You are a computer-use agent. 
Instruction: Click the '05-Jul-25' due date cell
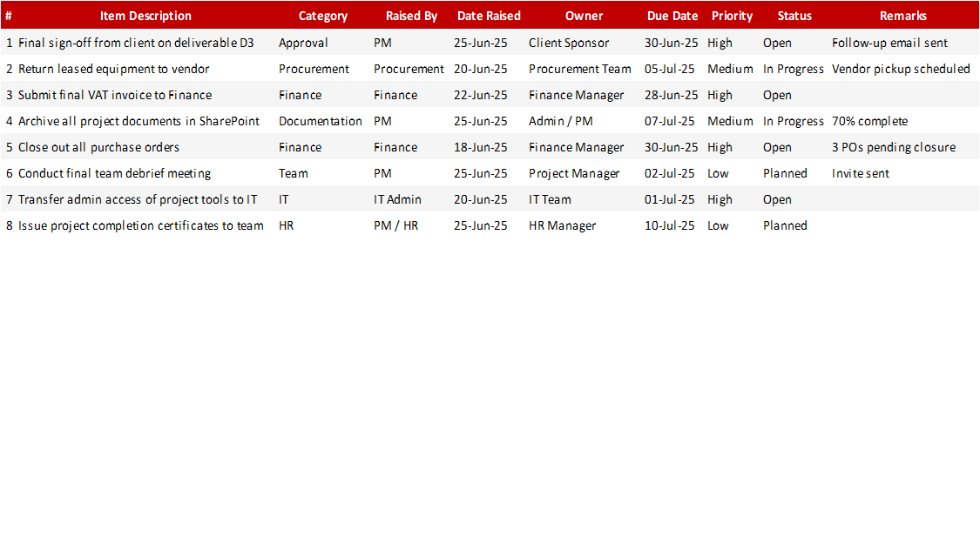[669, 70]
